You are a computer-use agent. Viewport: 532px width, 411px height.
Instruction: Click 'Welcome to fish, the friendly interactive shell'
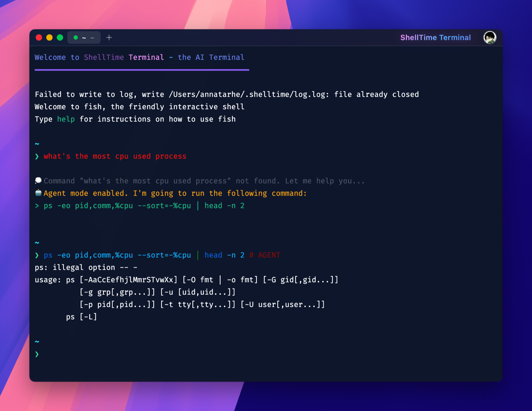point(140,107)
